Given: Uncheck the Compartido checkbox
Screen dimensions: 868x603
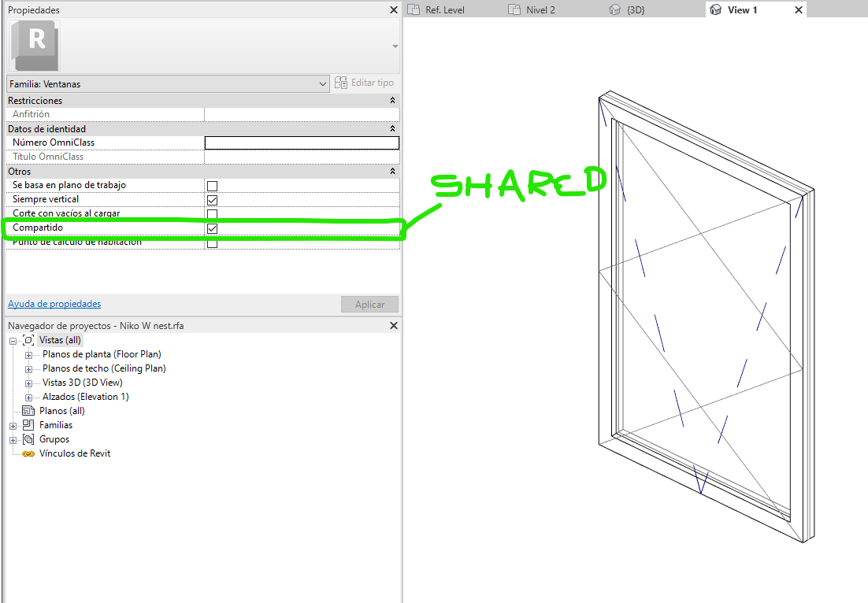Looking at the screenshot, I should tap(211, 228).
